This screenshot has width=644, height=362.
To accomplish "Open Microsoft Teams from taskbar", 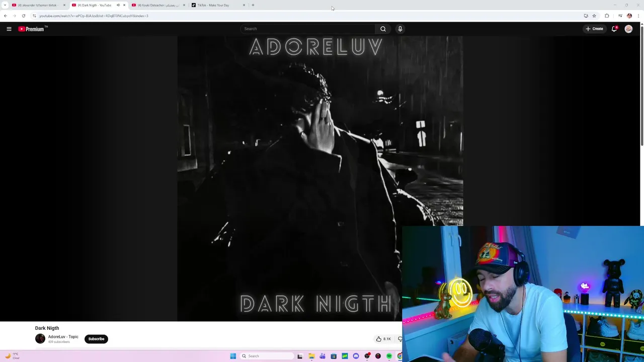I will 323,356.
